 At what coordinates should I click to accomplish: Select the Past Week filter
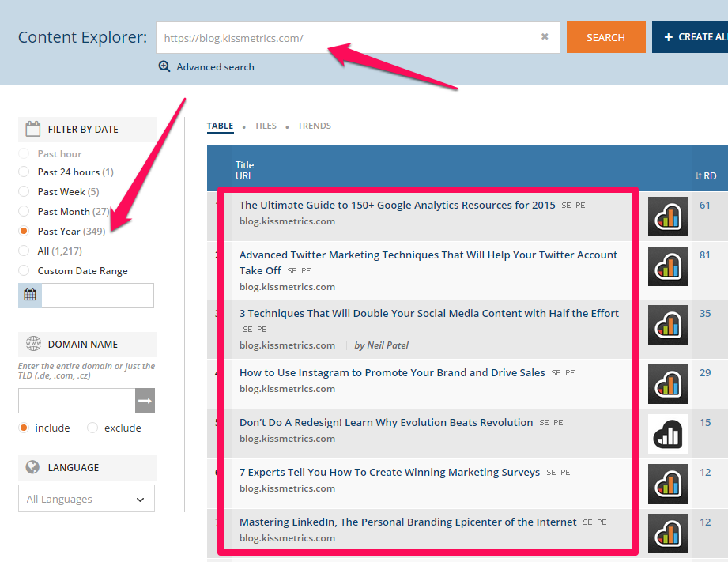[24, 191]
